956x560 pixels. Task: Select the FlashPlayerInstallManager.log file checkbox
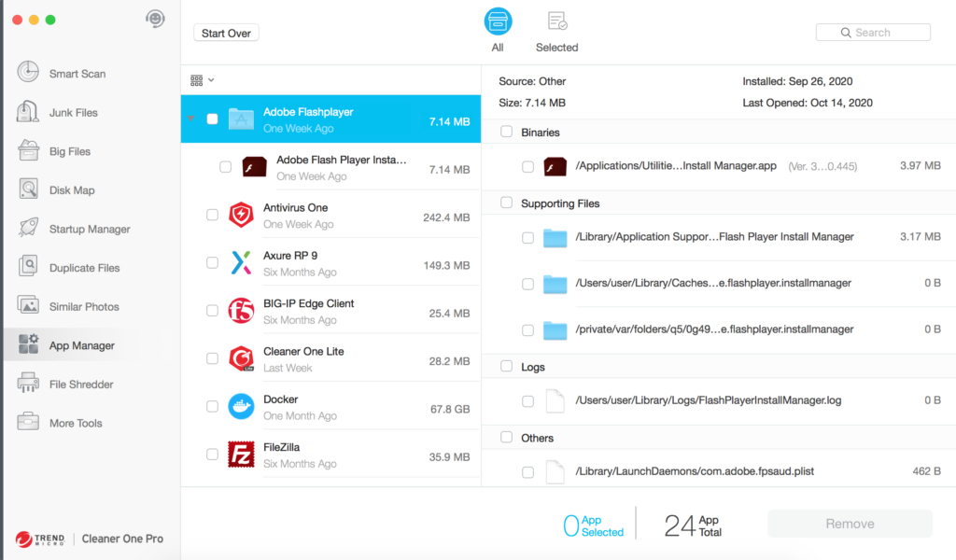[528, 401]
